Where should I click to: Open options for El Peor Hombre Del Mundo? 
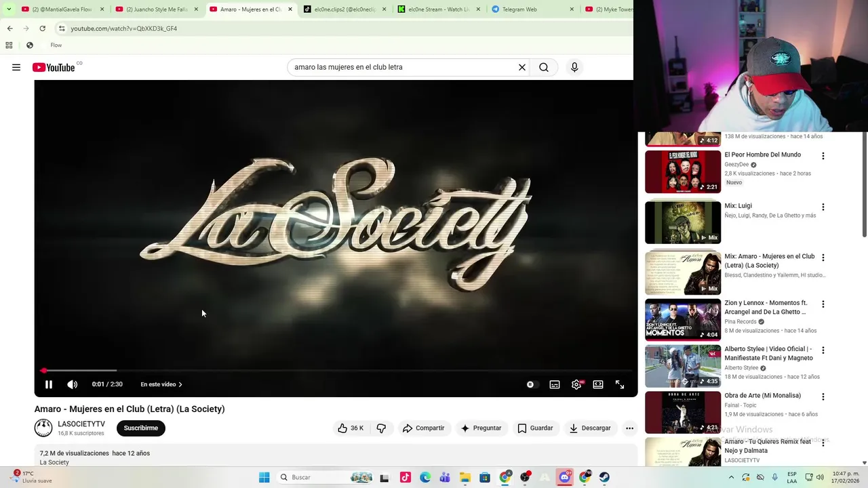(823, 156)
